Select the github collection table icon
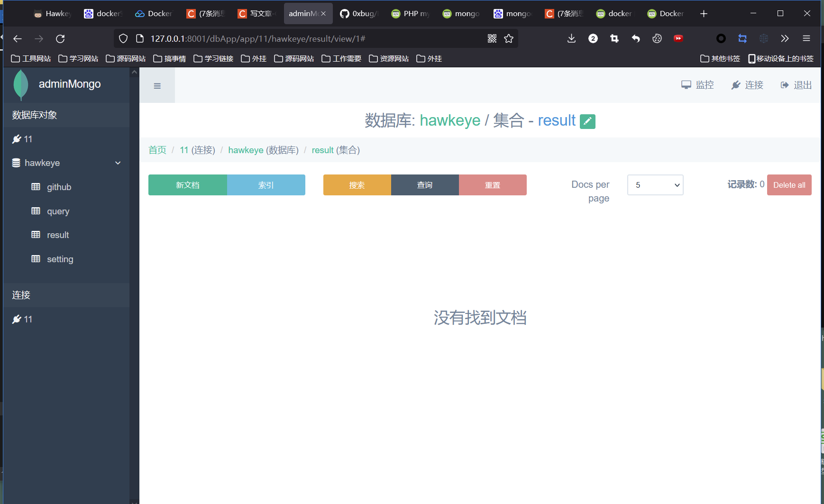 (37, 187)
